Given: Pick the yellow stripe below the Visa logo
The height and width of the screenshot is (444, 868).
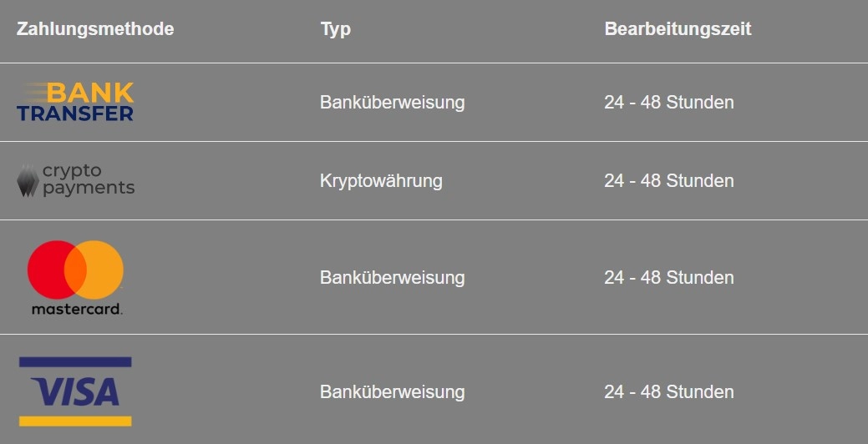Looking at the screenshot, I should point(75,421).
